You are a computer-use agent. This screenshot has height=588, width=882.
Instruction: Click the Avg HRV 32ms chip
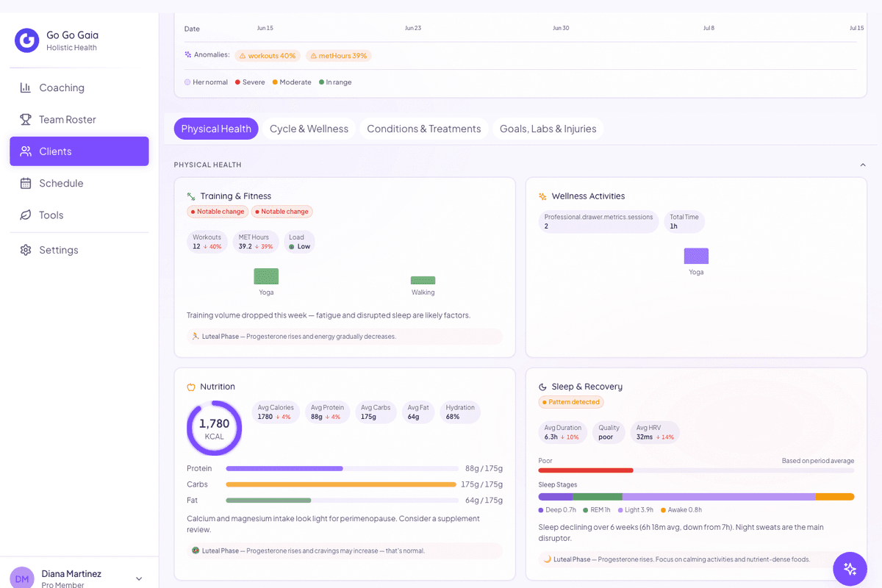(655, 432)
